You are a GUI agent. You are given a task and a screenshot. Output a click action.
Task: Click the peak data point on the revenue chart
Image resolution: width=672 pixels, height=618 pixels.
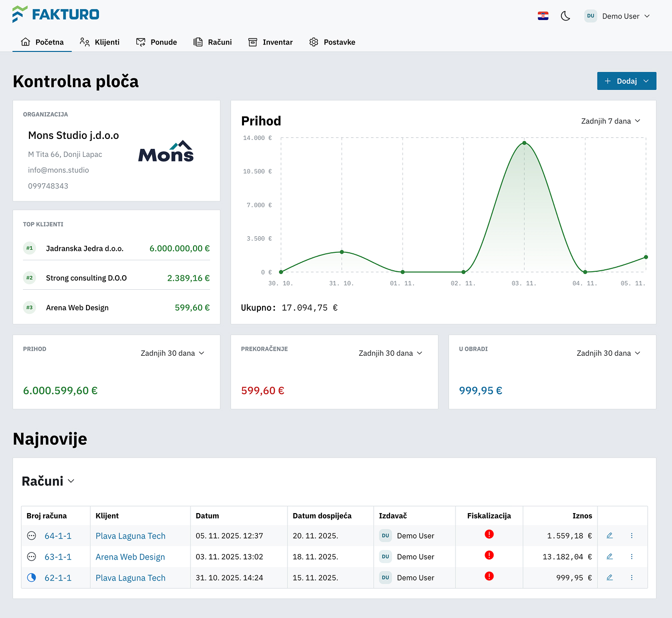tap(524, 142)
